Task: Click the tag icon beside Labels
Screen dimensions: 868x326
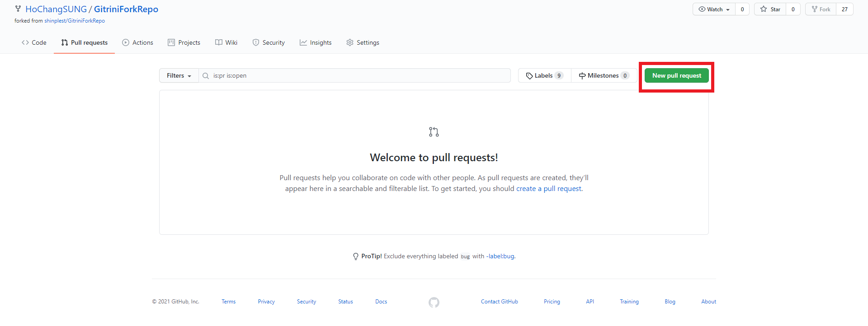Action: (x=529, y=76)
